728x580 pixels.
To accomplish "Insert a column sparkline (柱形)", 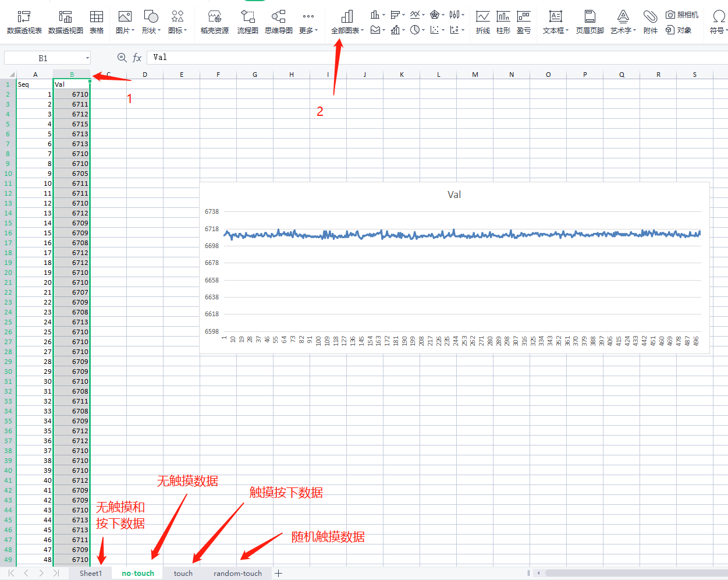I will tap(503, 22).
